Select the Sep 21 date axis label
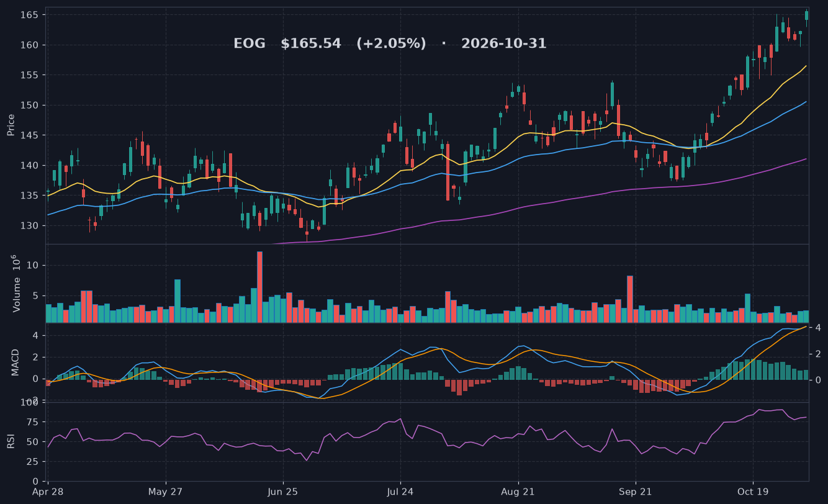Screen dimensions: 828x504 click(x=636, y=492)
